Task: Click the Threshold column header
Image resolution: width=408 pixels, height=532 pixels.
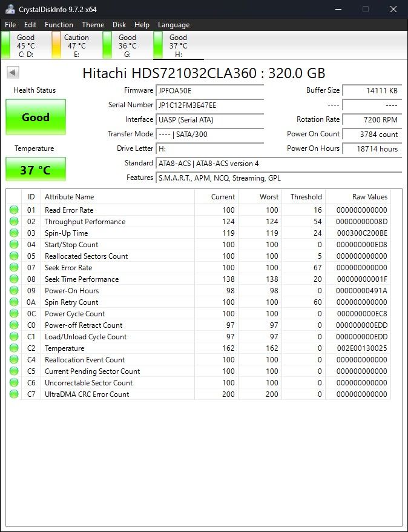Action: tap(304, 197)
